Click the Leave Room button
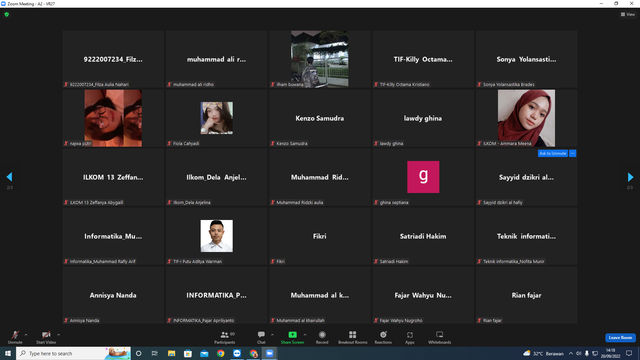Screen dimensions: 640x360 (x=620, y=338)
